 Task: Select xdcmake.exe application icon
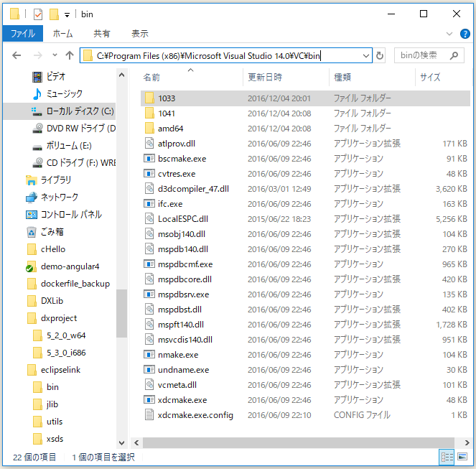tap(149, 400)
